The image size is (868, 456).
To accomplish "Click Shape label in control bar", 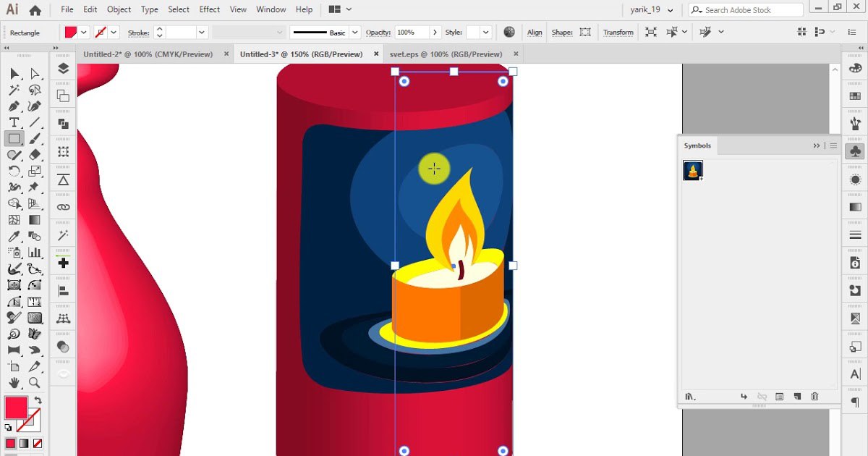I will click(x=562, y=33).
